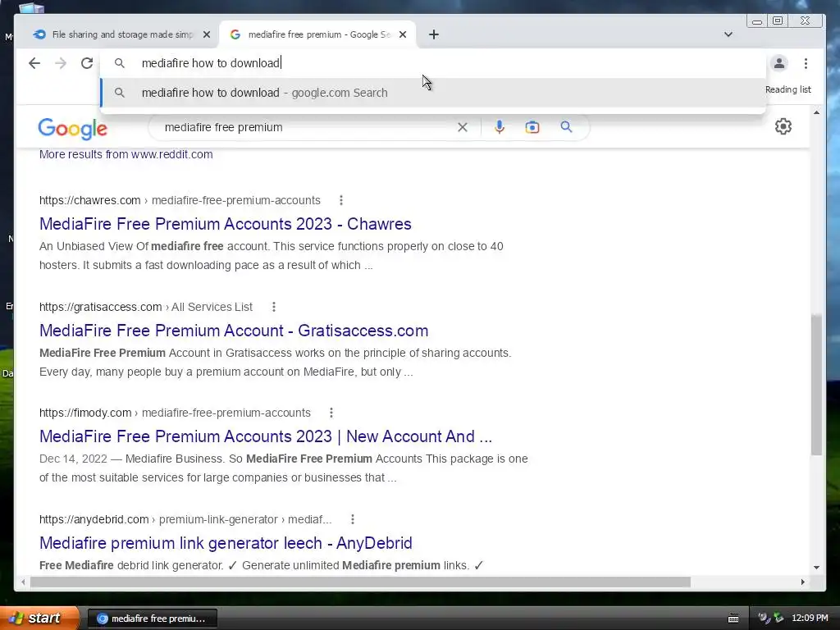The image size is (840, 630).
Task: Click the right system tray icon
Action: 778,619
